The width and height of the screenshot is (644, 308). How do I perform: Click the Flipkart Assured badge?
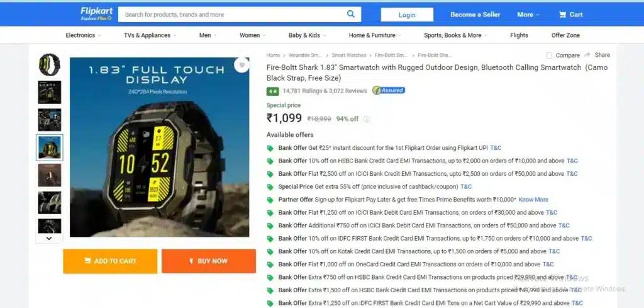[389, 91]
